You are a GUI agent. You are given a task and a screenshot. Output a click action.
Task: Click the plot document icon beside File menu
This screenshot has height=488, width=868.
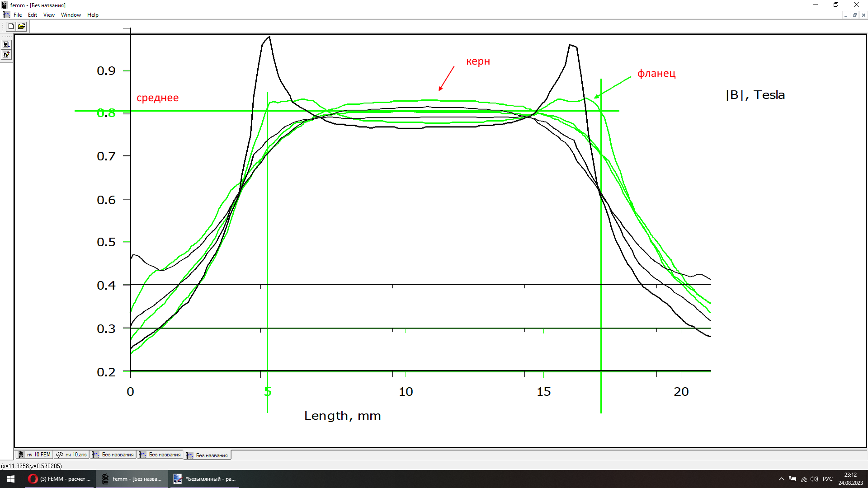point(6,15)
